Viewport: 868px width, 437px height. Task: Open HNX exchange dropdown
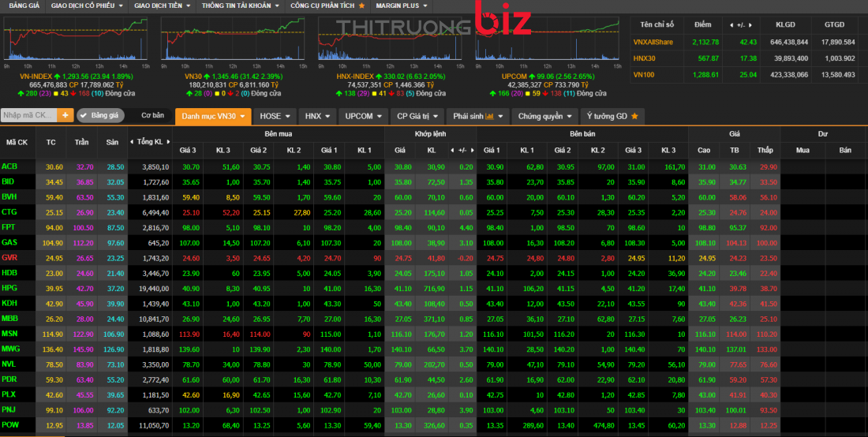[x=318, y=116]
